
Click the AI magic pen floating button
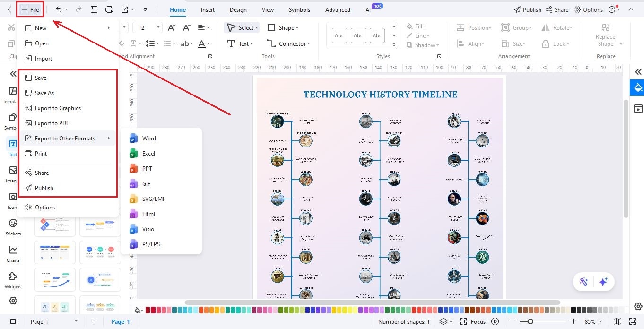[583, 282]
